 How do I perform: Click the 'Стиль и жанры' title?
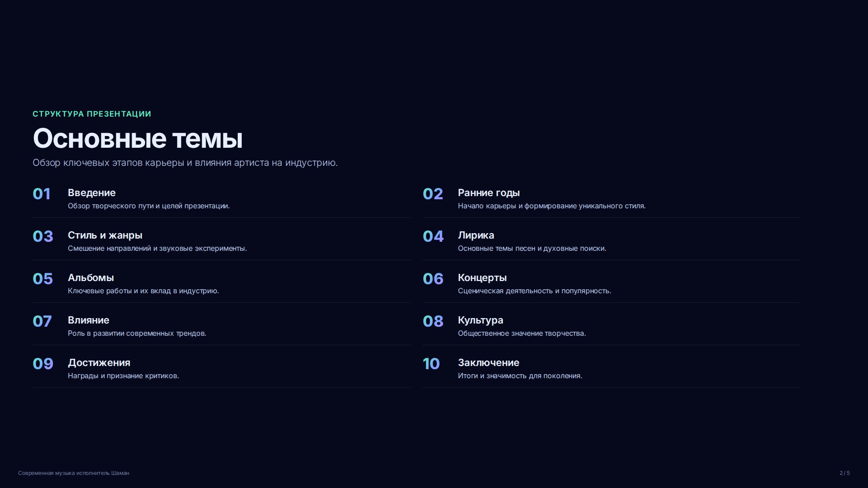[105, 235]
